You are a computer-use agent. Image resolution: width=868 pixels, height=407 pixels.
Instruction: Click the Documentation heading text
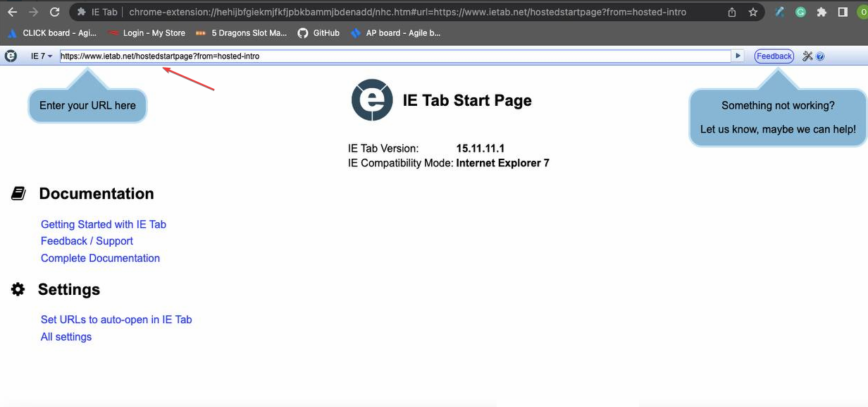coord(97,193)
